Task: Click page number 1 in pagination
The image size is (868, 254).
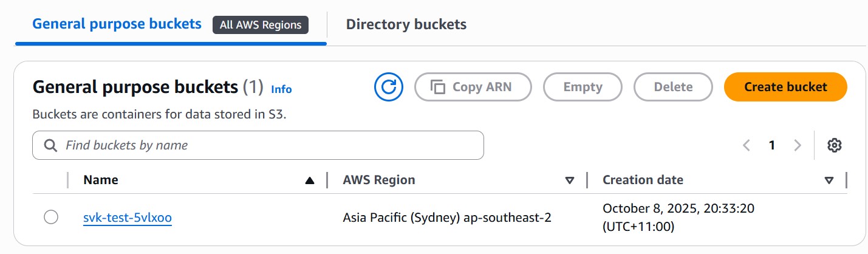Action: (x=772, y=145)
